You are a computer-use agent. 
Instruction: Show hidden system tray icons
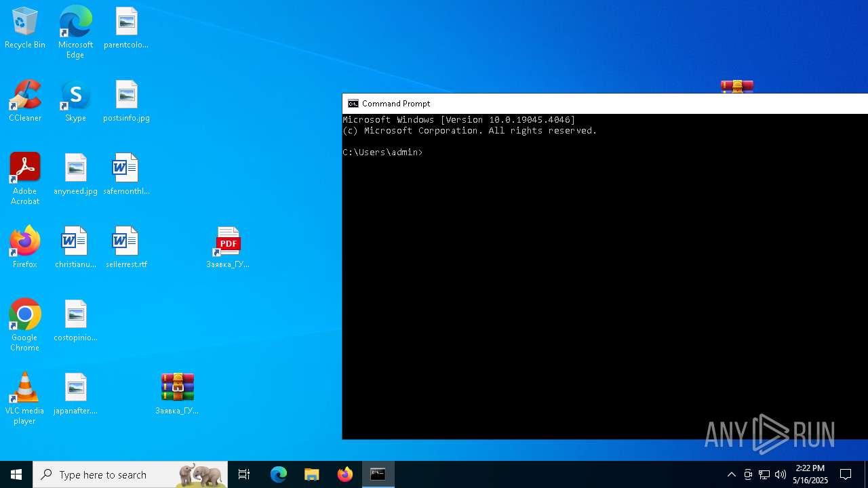(731, 474)
